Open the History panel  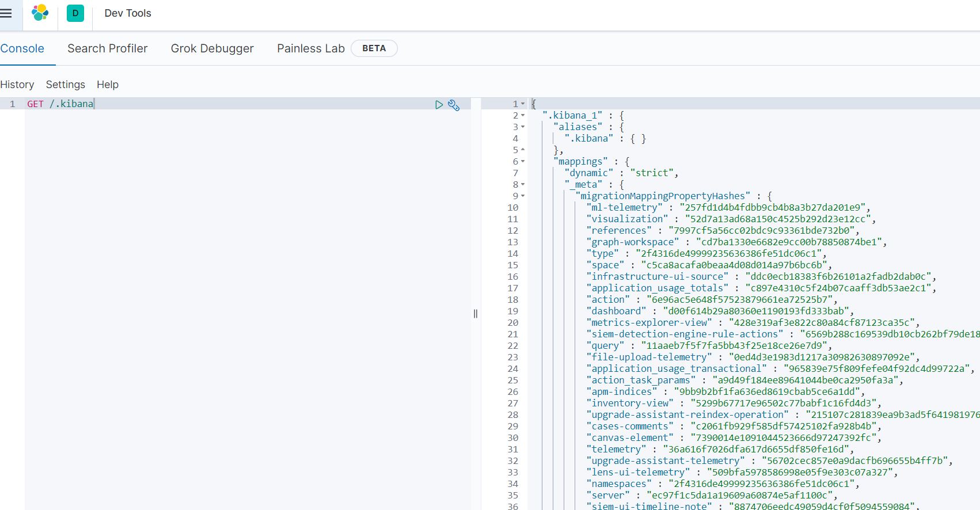click(17, 85)
